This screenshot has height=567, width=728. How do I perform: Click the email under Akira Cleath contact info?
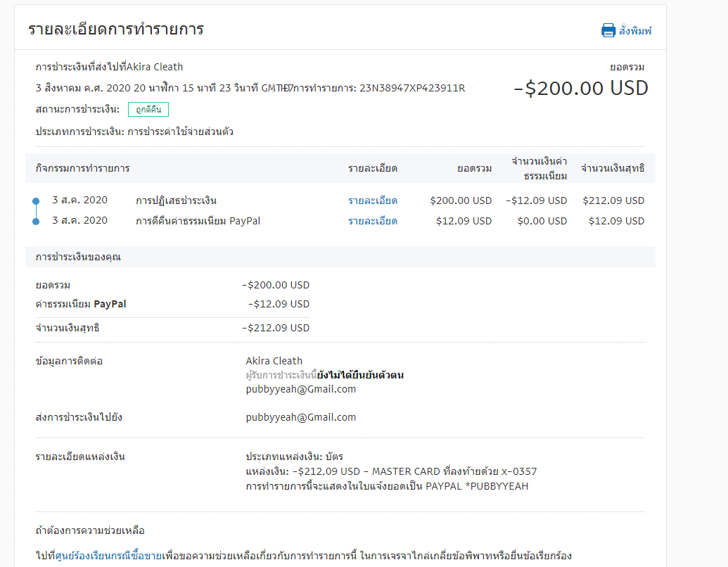pyautogui.click(x=301, y=389)
